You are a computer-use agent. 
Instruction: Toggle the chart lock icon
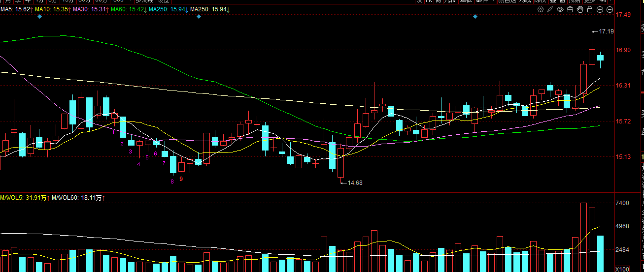pos(590,9)
